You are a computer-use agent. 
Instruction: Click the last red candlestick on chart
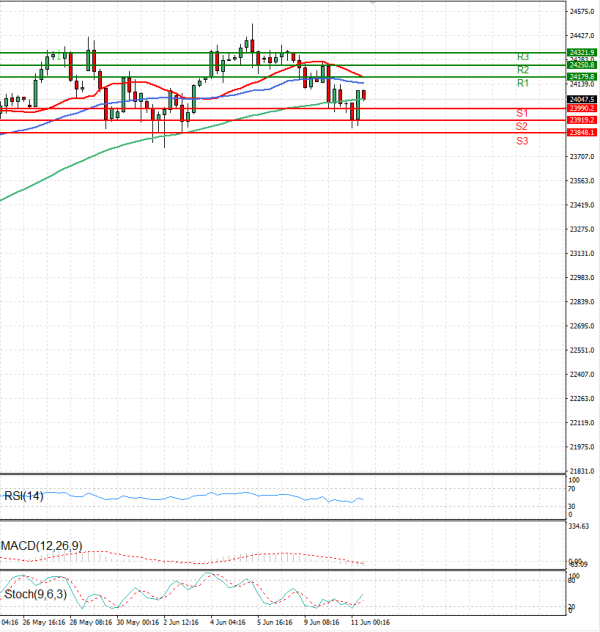tap(364, 95)
